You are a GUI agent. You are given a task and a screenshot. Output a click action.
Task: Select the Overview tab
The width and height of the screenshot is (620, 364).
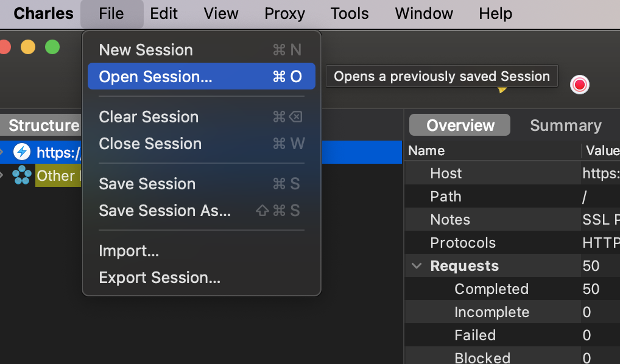pyautogui.click(x=460, y=125)
